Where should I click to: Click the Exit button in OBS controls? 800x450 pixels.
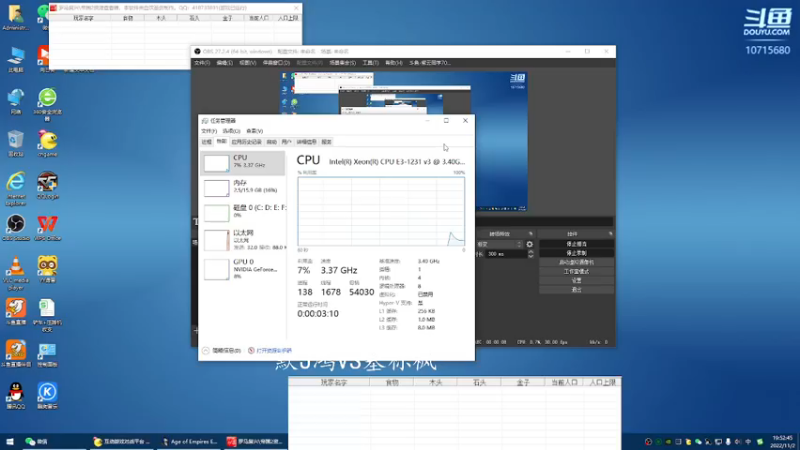click(577, 290)
